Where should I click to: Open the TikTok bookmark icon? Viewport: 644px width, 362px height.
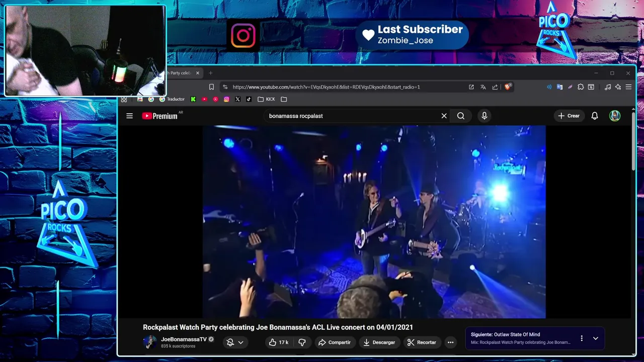[249, 99]
